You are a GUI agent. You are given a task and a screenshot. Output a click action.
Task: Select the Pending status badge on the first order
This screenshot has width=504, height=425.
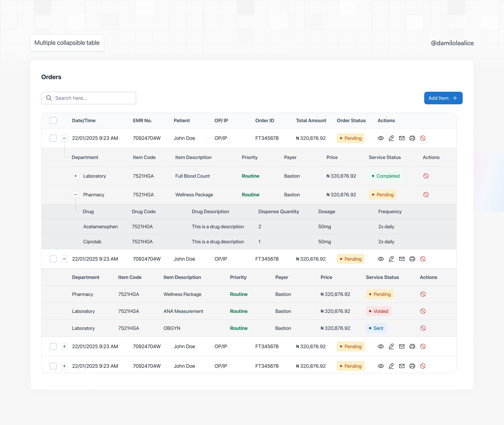pos(351,138)
